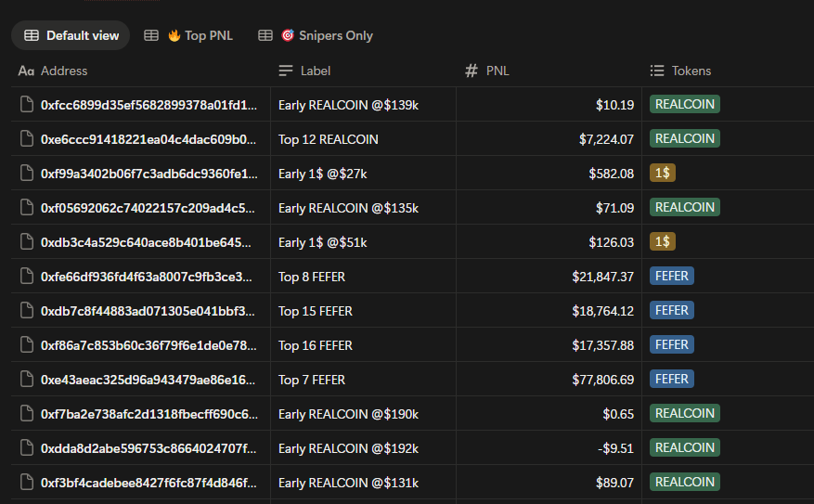The width and height of the screenshot is (814, 504).
Task: Click page icon of 0xe6ccc91418221 row
Action: [x=27, y=138]
